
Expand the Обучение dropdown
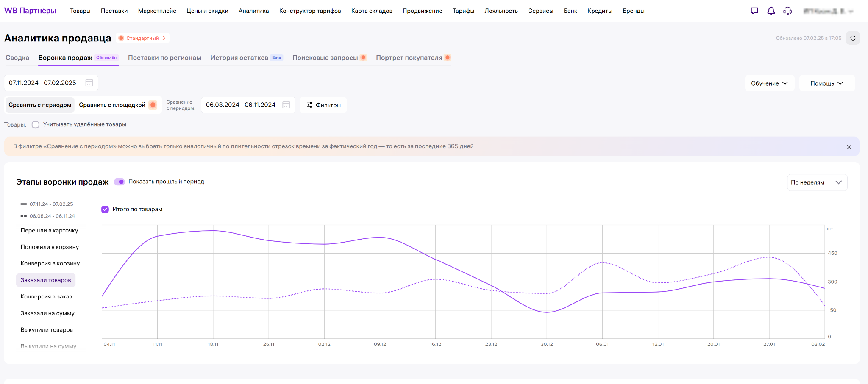(x=769, y=83)
